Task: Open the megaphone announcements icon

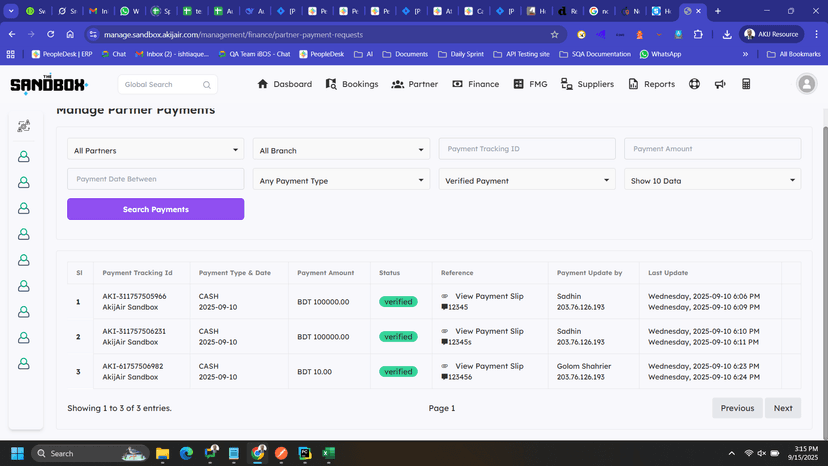Action: pyautogui.click(x=720, y=85)
